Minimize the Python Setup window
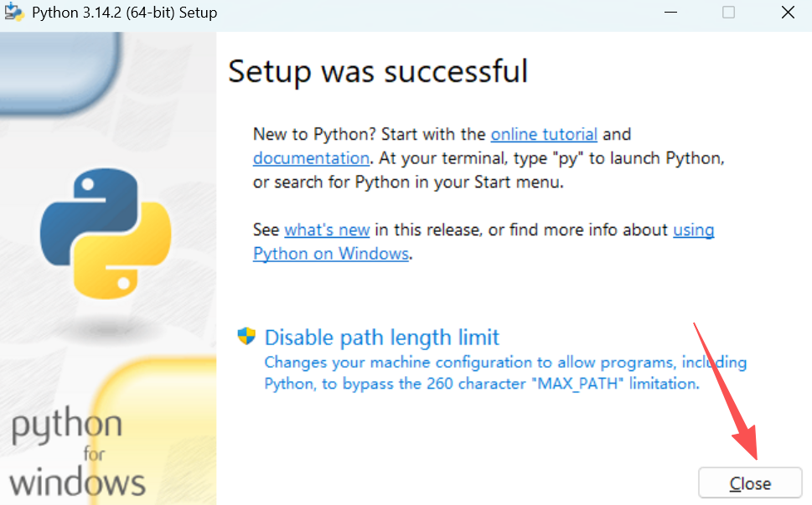Image resolution: width=812 pixels, height=505 pixels. (670, 13)
